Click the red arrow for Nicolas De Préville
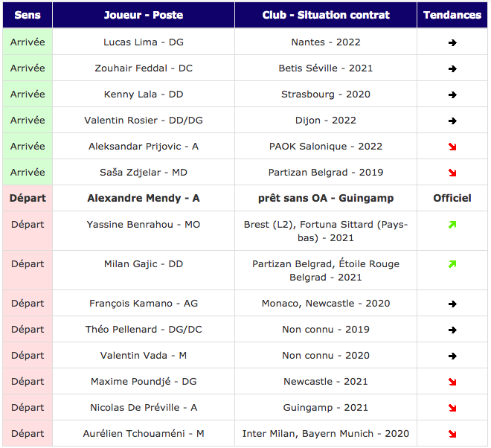This screenshot has width=491, height=448. (452, 409)
